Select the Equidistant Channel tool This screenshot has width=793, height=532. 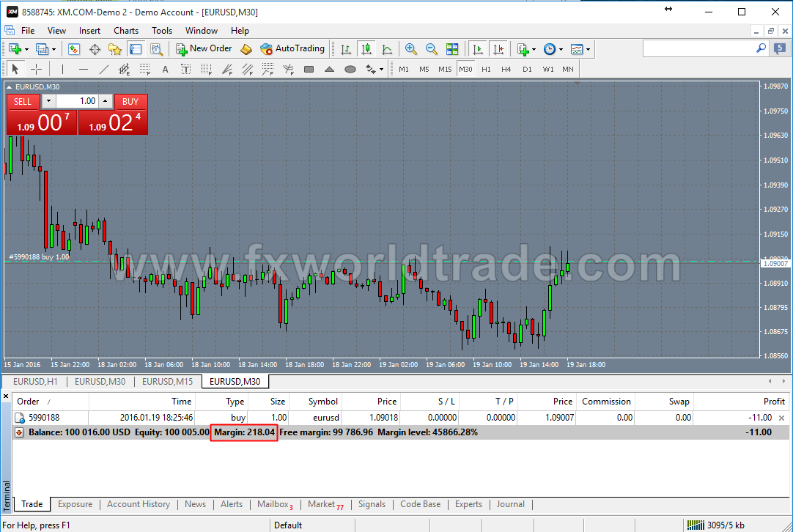pyautogui.click(x=125, y=69)
